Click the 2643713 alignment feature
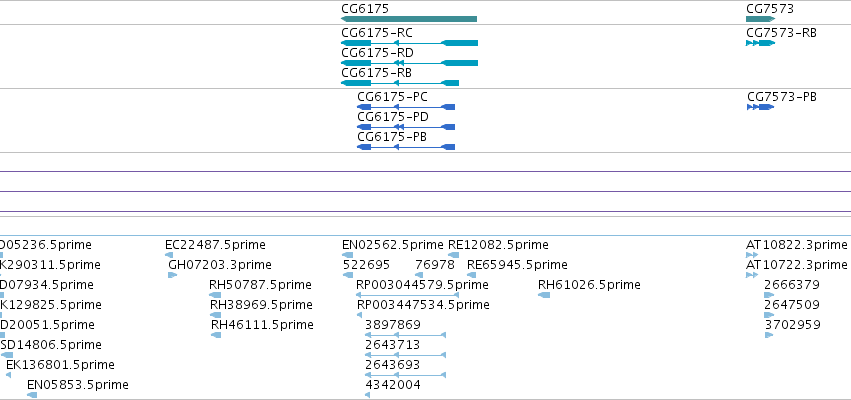The image size is (851, 400). (x=405, y=355)
